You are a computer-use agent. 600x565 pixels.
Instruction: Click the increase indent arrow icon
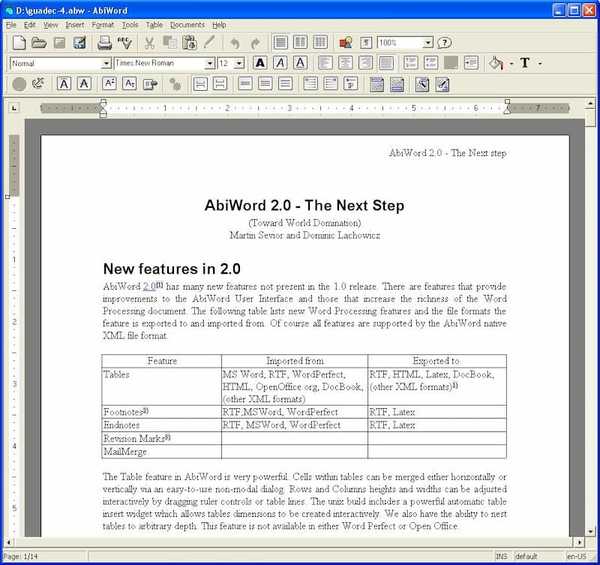point(471,63)
